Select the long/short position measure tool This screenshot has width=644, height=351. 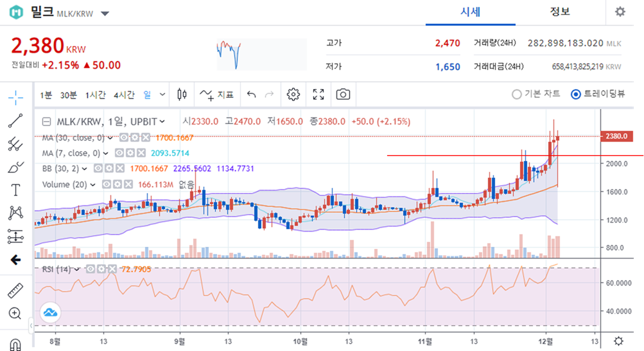(x=15, y=237)
